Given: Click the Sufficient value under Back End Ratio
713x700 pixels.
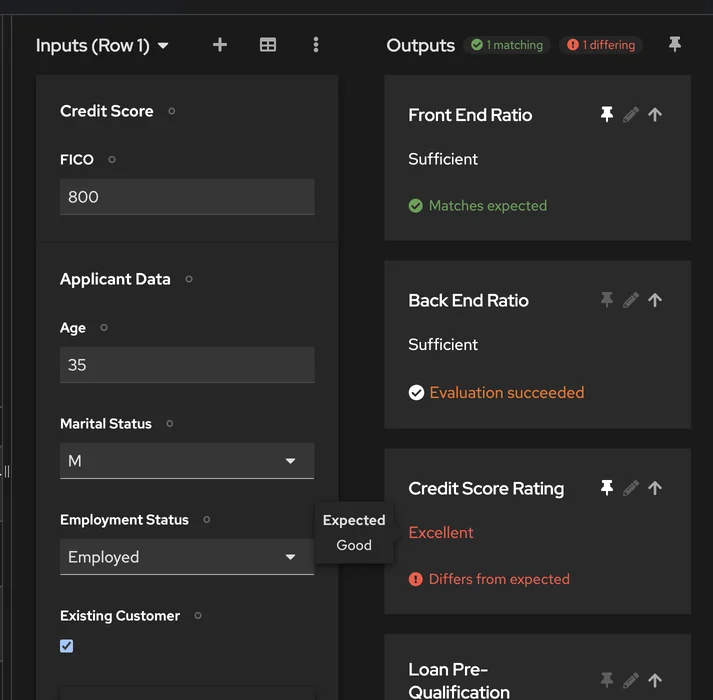Looking at the screenshot, I should click(443, 345).
